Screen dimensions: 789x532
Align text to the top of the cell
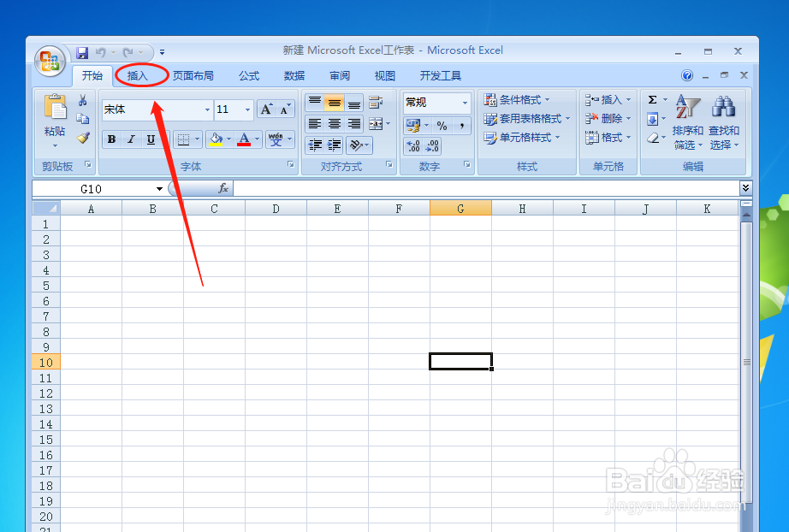315,102
